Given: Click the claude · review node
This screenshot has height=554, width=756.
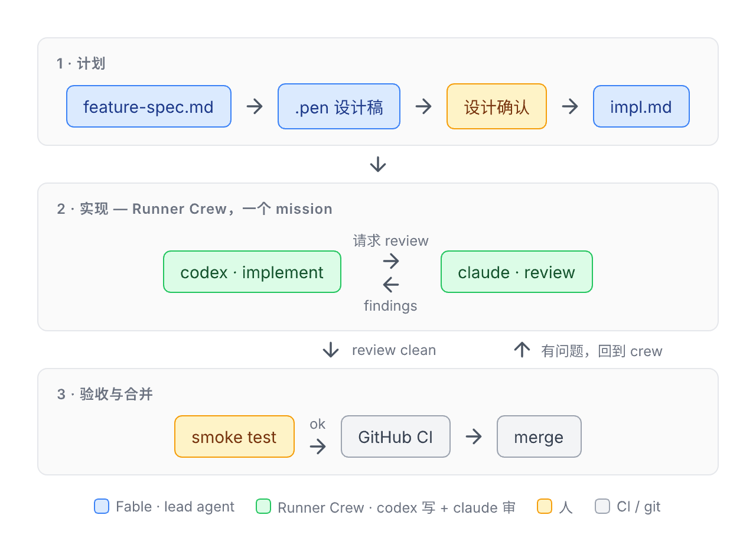Looking at the screenshot, I should point(517,272).
